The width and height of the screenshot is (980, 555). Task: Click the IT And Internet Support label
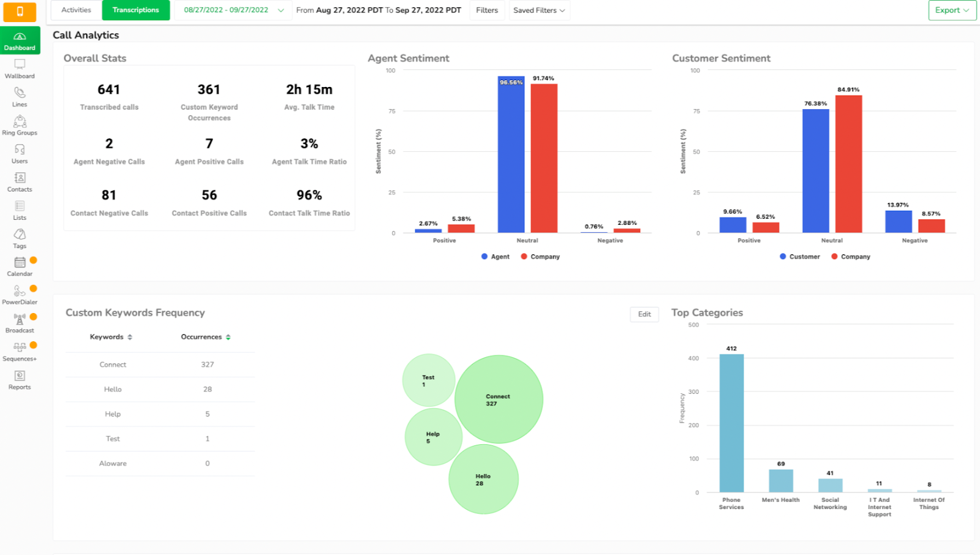tap(880, 507)
